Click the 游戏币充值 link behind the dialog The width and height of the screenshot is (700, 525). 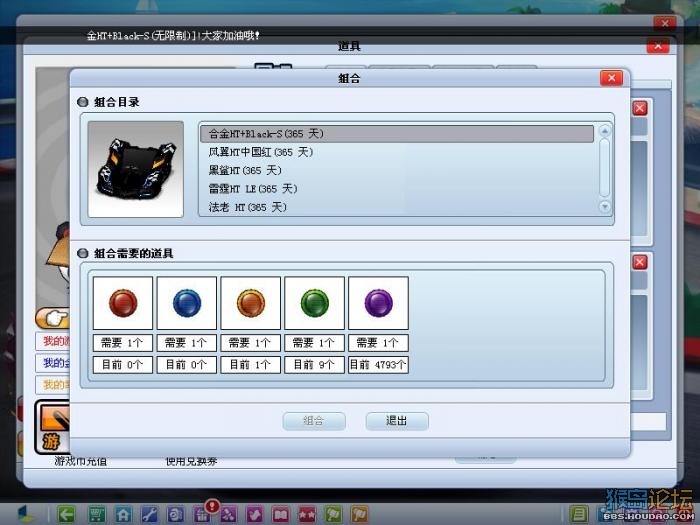[80, 461]
